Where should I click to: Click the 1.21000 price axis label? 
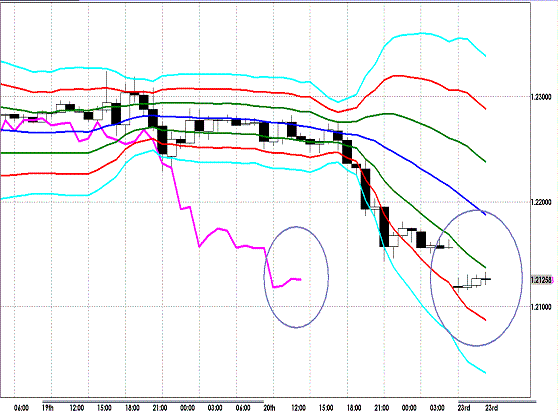tap(541, 306)
